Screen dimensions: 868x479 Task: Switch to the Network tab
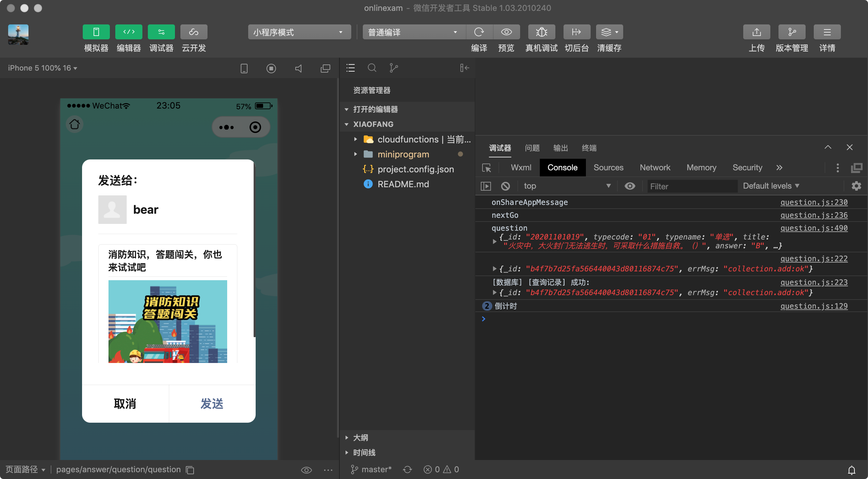(x=655, y=168)
